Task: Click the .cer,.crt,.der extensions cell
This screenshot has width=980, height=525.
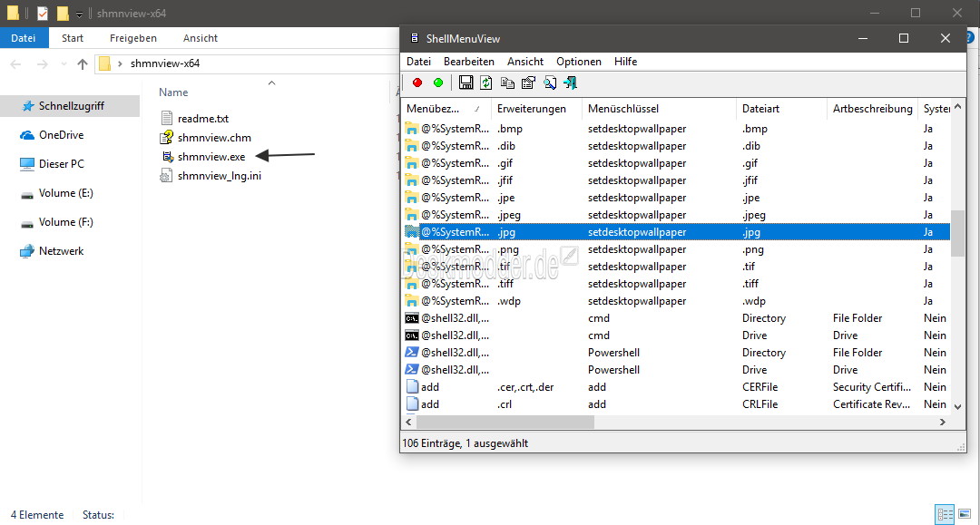Action: 525,387
